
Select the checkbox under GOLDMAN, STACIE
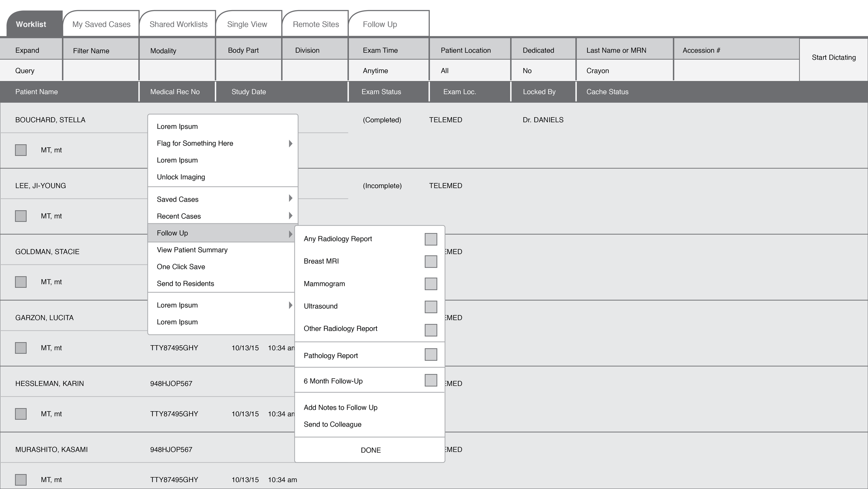pos(21,282)
